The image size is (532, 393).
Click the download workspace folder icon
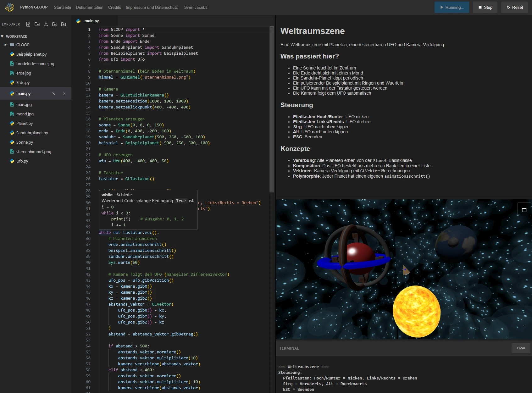pos(64,24)
